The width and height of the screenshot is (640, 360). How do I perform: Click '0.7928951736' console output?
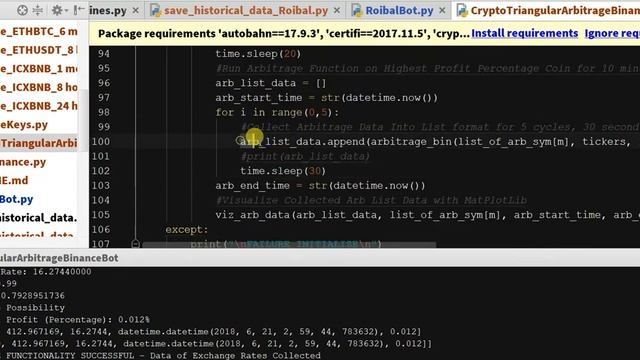(x=32, y=296)
